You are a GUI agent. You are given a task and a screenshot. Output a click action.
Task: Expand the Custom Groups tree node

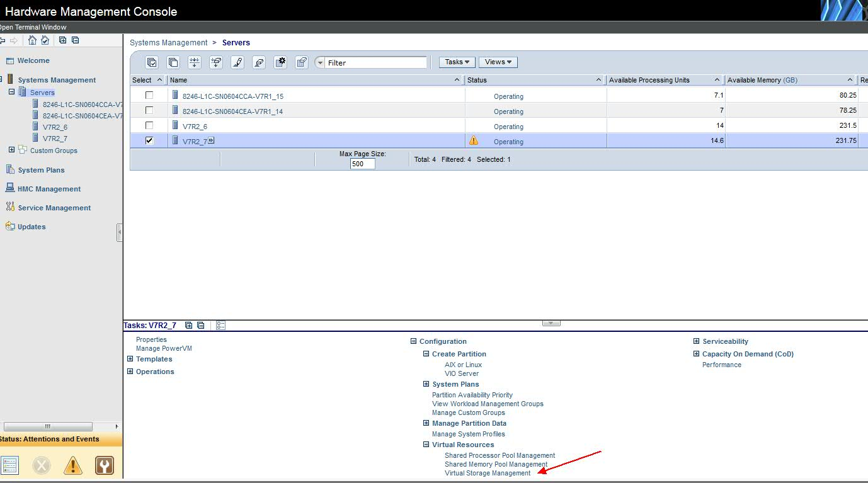click(x=11, y=150)
